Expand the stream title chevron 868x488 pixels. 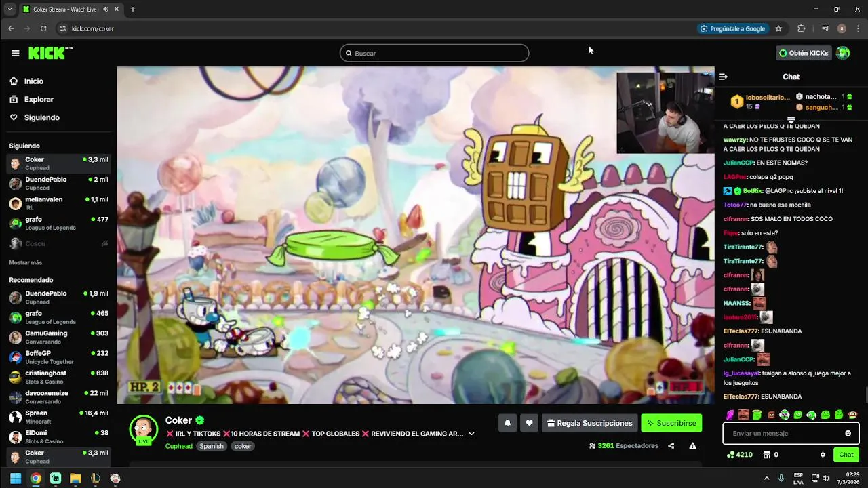(x=471, y=434)
